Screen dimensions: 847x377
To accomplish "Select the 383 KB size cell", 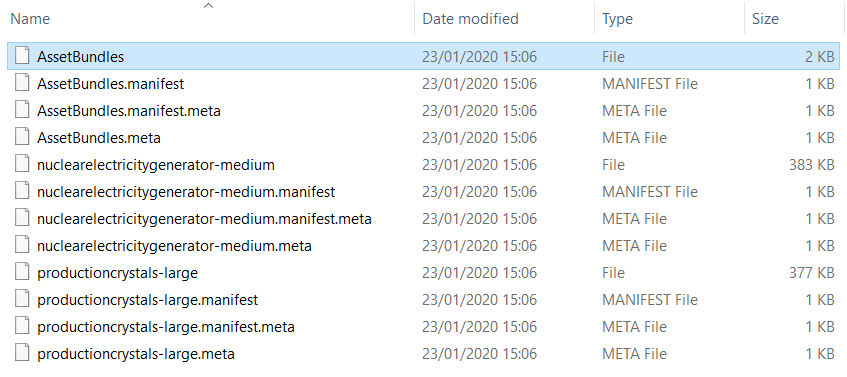I will tap(812, 165).
